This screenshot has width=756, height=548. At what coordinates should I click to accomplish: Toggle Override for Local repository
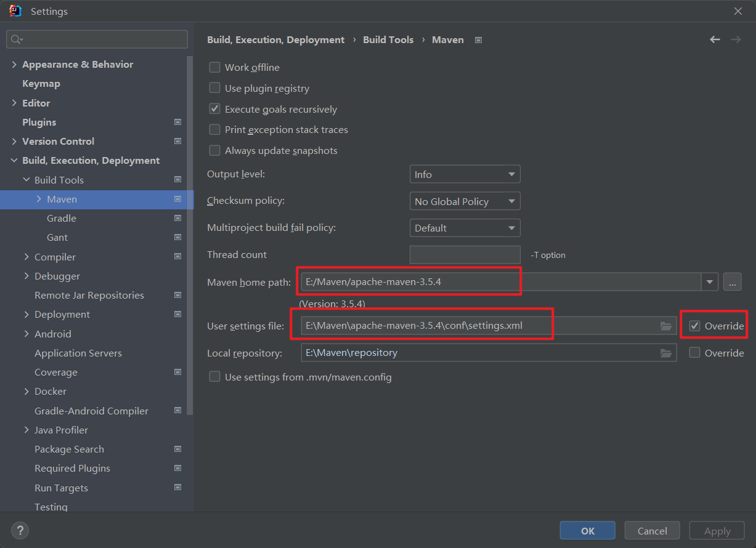694,353
